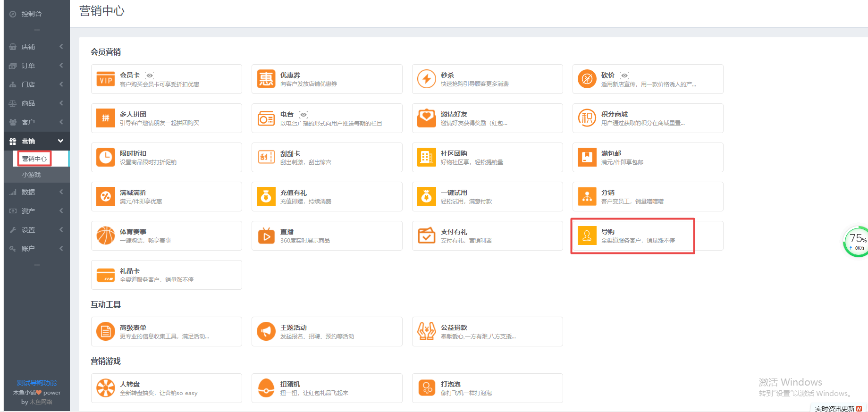Screen dimensions: 868x412
Task: Open the 分销 distribution icon
Action: pyautogui.click(x=587, y=196)
